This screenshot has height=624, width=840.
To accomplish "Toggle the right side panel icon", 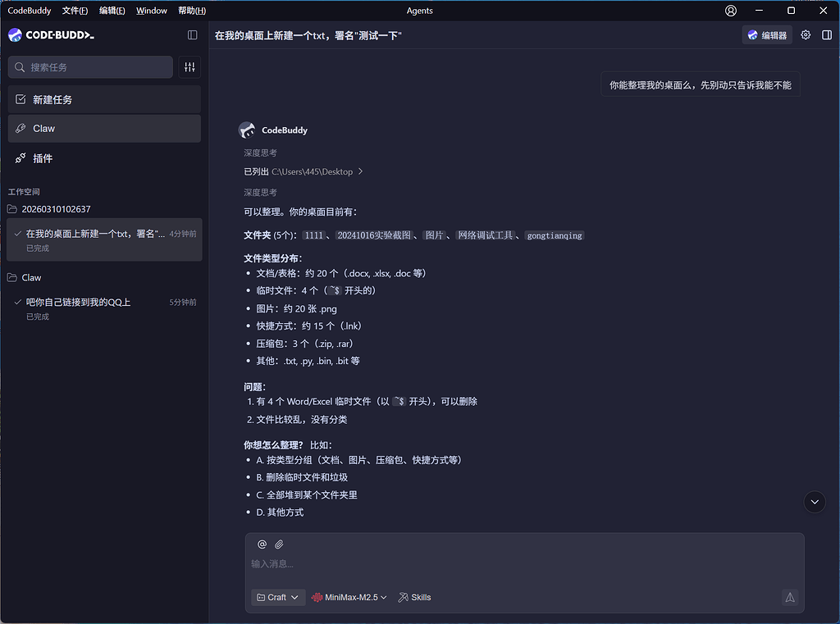I will pos(827,35).
